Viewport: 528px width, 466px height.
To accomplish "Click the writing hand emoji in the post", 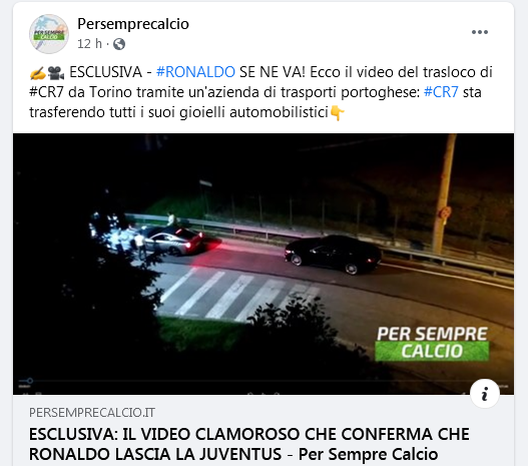I will click(x=38, y=73).
